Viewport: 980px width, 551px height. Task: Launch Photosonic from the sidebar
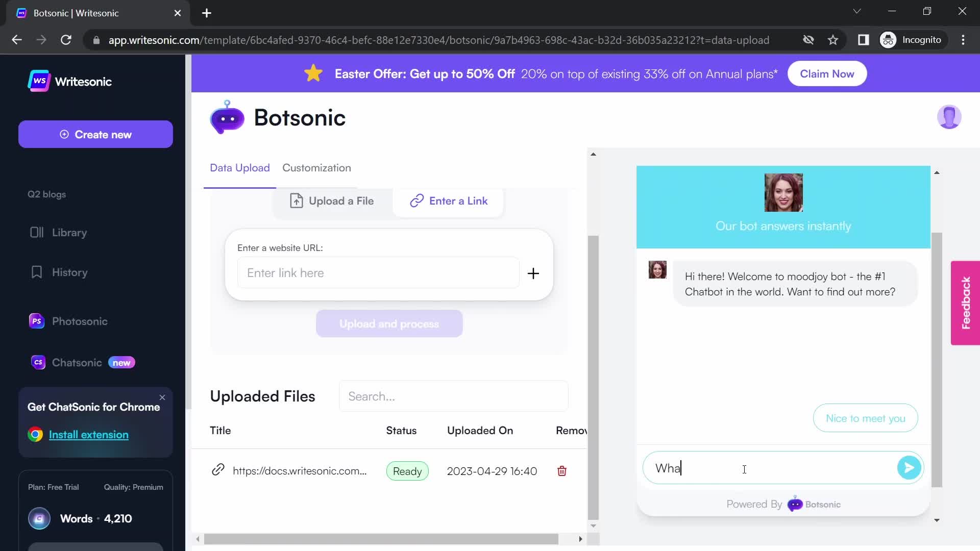pos(68,321)
